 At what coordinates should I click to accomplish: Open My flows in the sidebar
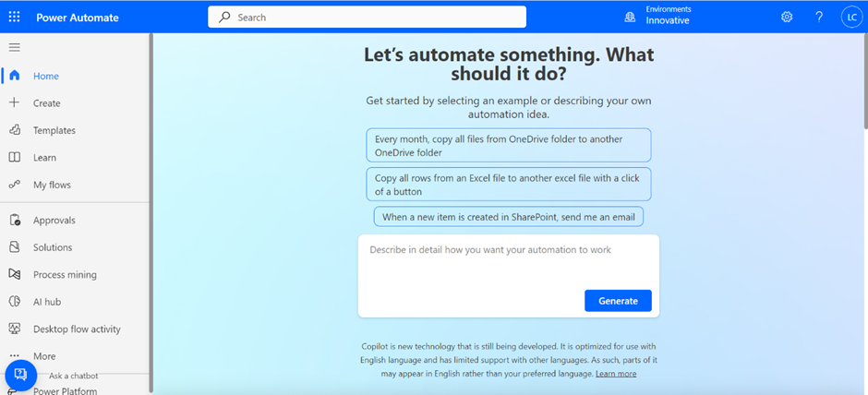tap(52, 185)
